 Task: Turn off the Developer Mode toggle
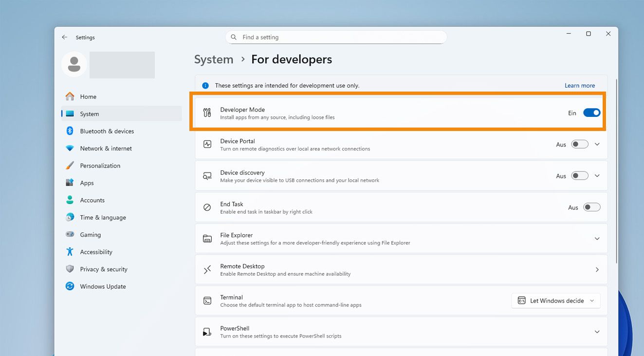click(x=592, y=113)
